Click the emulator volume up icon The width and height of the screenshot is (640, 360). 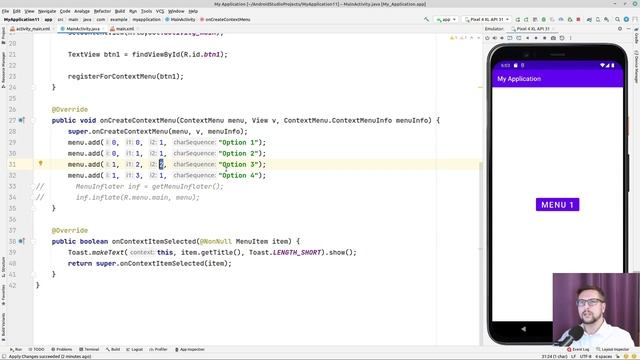pos(494,38)
